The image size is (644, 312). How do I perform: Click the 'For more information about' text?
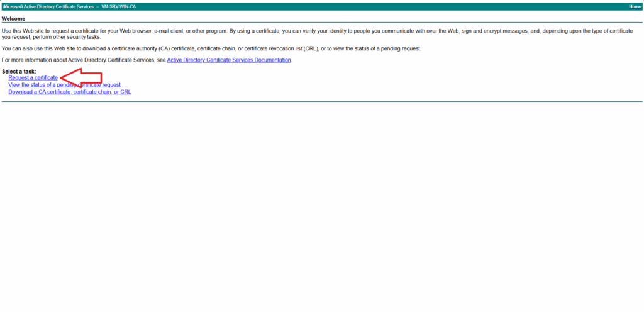coord(82,60)
